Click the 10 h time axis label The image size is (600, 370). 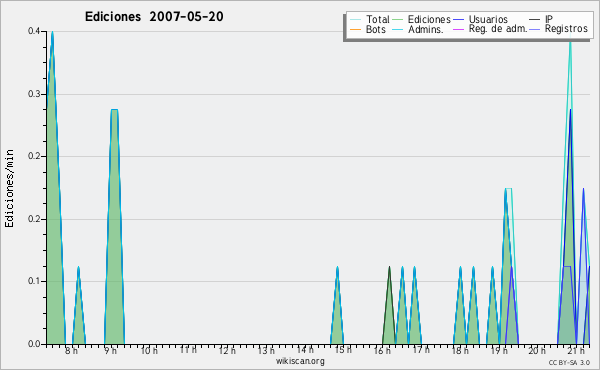149,350
